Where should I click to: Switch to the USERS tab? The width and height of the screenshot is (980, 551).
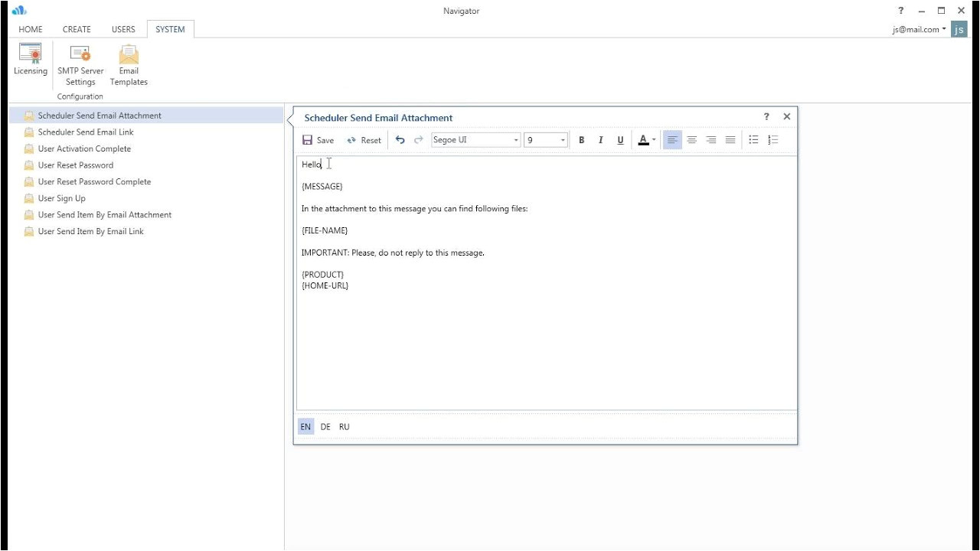pyautogui.click(x=123, y=29)
